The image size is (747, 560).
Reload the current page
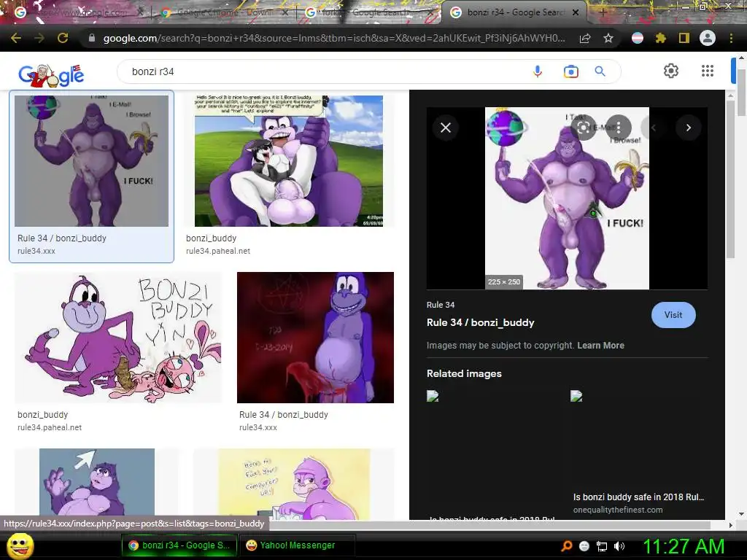click(63, 38)
